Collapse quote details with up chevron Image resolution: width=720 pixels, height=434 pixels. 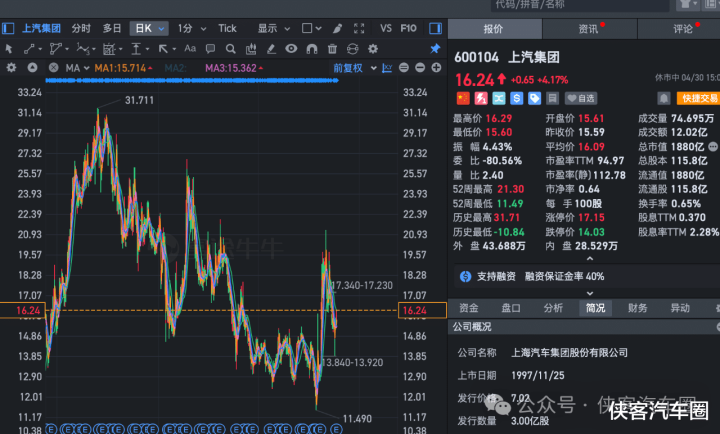pos(590,259)
